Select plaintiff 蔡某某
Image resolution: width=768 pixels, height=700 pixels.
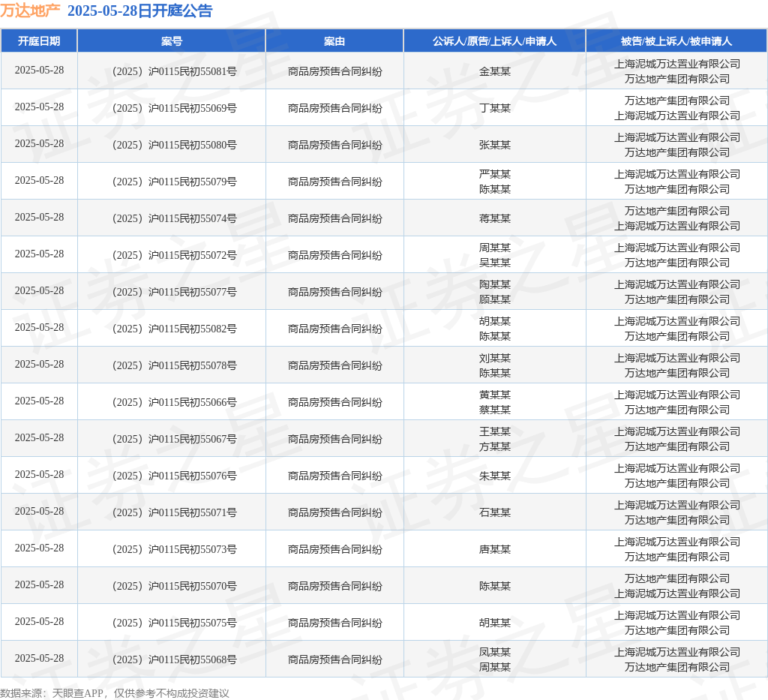[495, 410]
